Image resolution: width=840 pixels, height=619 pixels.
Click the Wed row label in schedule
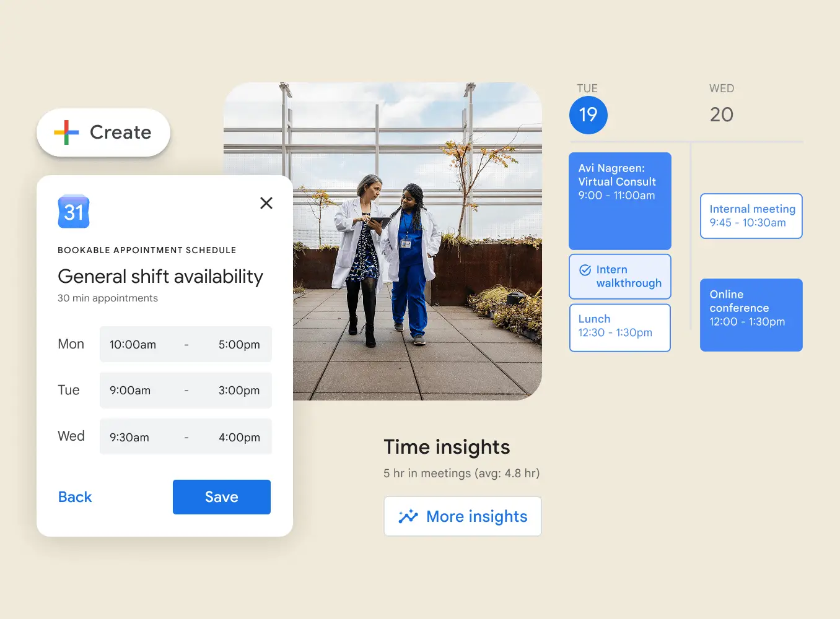coord(71,436)
